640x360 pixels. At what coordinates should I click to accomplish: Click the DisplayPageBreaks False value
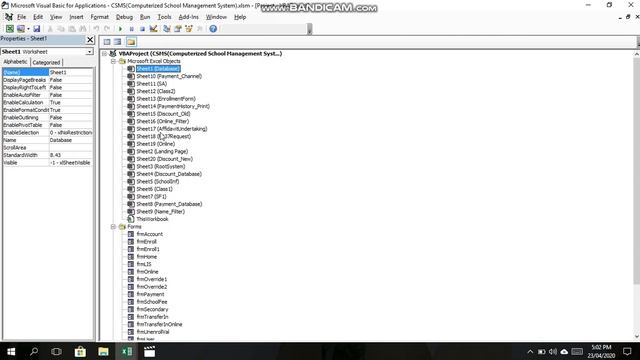71,80
